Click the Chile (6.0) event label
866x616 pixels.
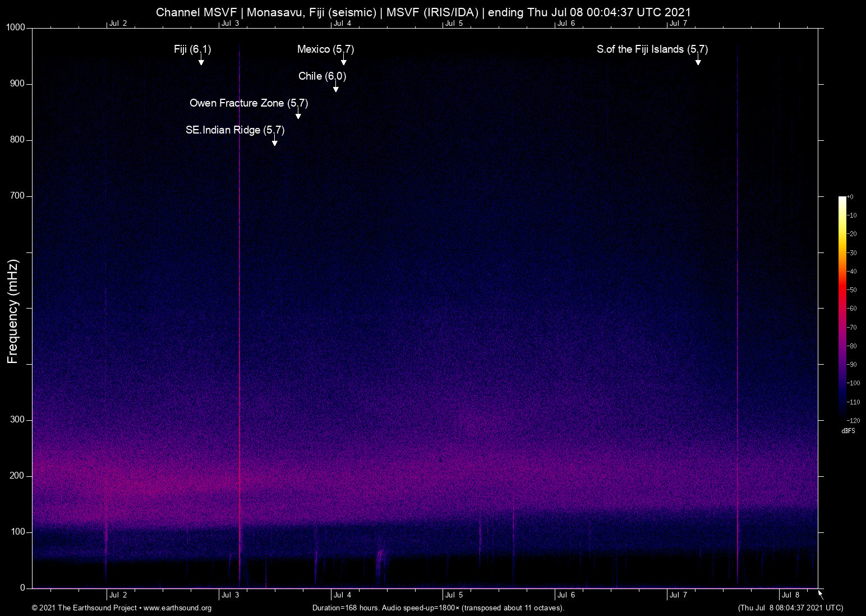coord(322,76)
